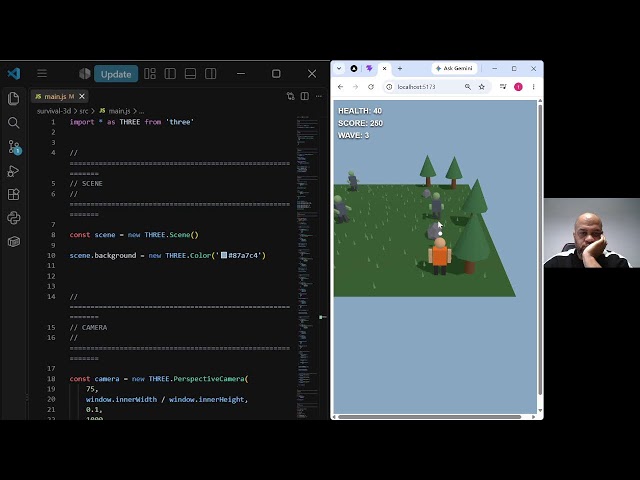
Task: Open the Python icon in the activity bar
Action: pyautogui.click(x=13, y=218)
